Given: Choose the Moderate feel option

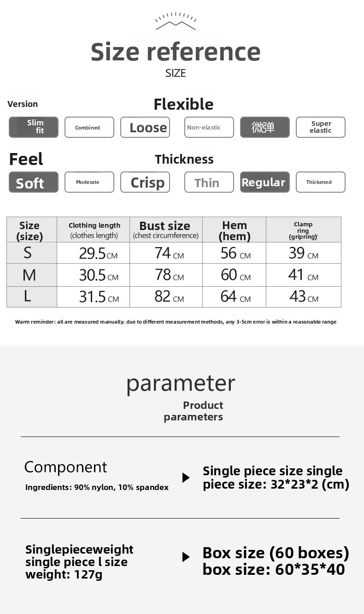Looking at the screenshot, I should (x=89, y=182).
